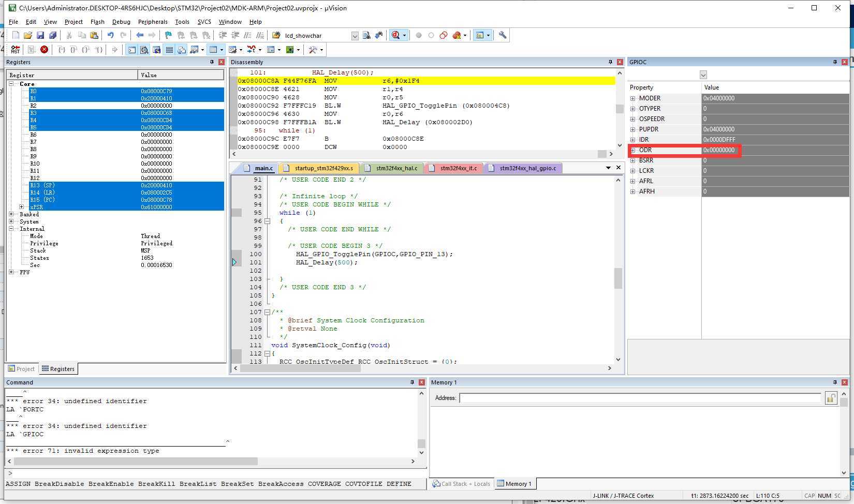Collapse the Internal registers group
This screenshot has height=504, width=854.
[x=11, y=229]
